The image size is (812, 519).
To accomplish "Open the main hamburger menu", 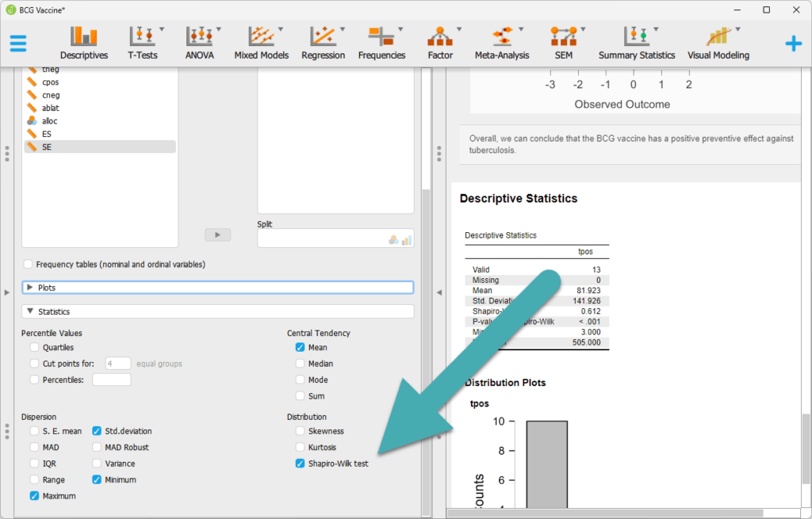I will pyautogui.click(x=18, y=44).
